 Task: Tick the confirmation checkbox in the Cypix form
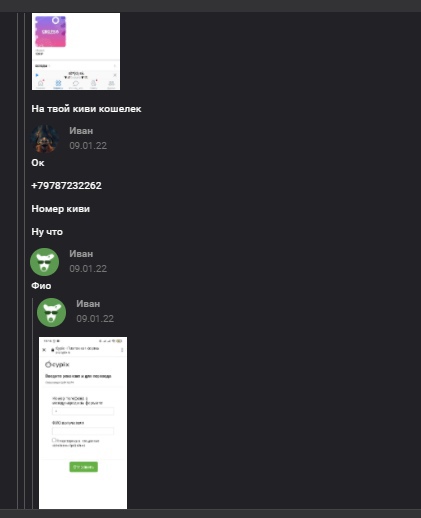54,440
